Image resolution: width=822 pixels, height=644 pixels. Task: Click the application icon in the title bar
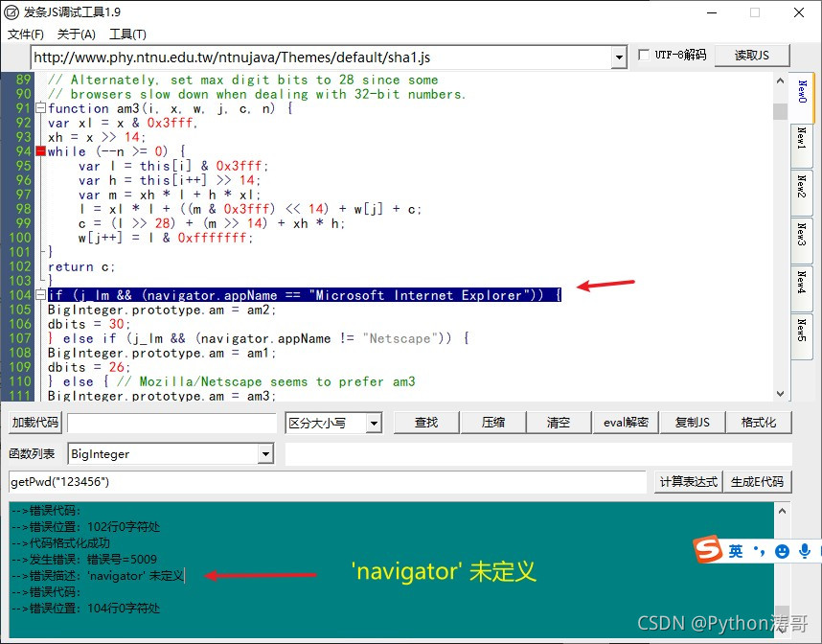[11, 12]
